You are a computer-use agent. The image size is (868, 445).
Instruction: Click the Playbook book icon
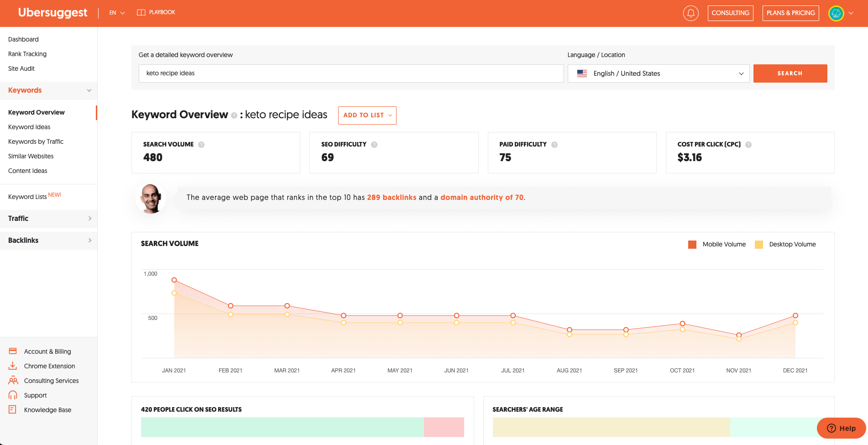pos(141,12)
